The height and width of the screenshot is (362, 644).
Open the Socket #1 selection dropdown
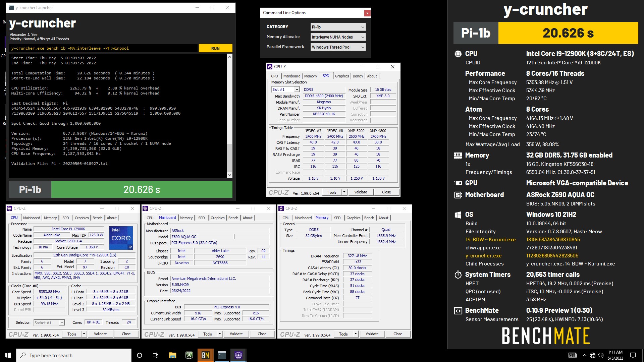49,322
